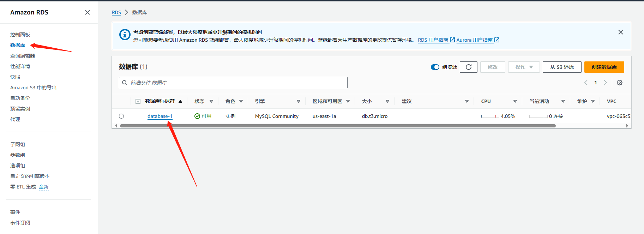The image size is (644, 234).
Task: Click the refresh databases button
Action: point(469,67)
